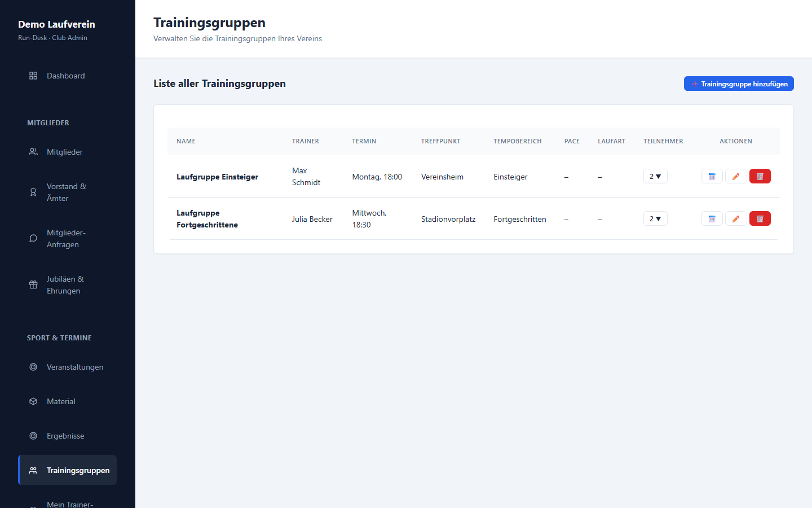Viewport: 812px width, 508px height.
Task: Click Demo Laufverein club title
Action: [56, 24]
